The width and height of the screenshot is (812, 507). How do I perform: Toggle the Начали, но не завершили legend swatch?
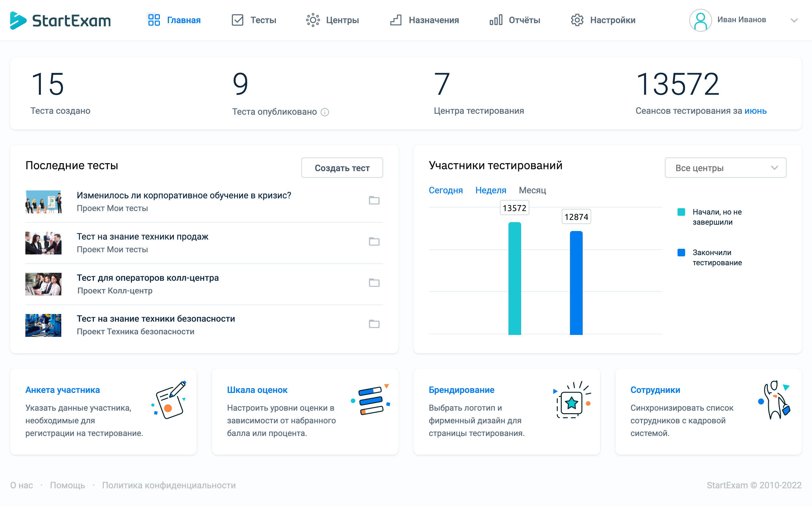(x=681, y=212)
